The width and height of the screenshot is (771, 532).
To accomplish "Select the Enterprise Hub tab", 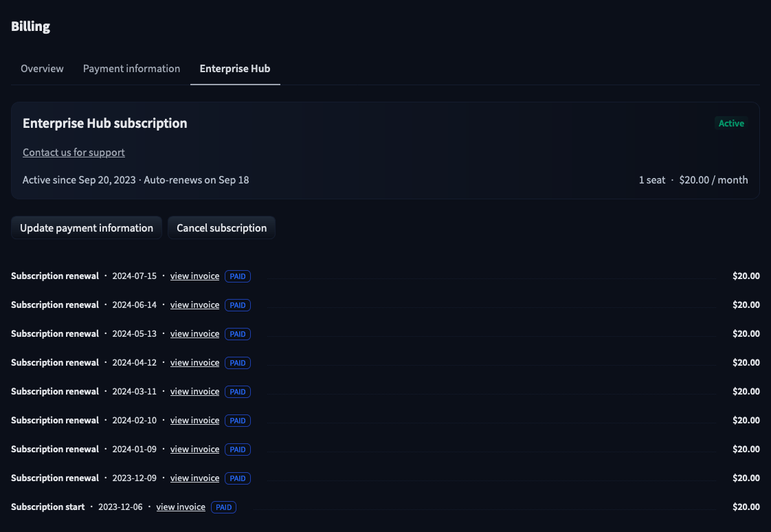I will coord(235,69).
